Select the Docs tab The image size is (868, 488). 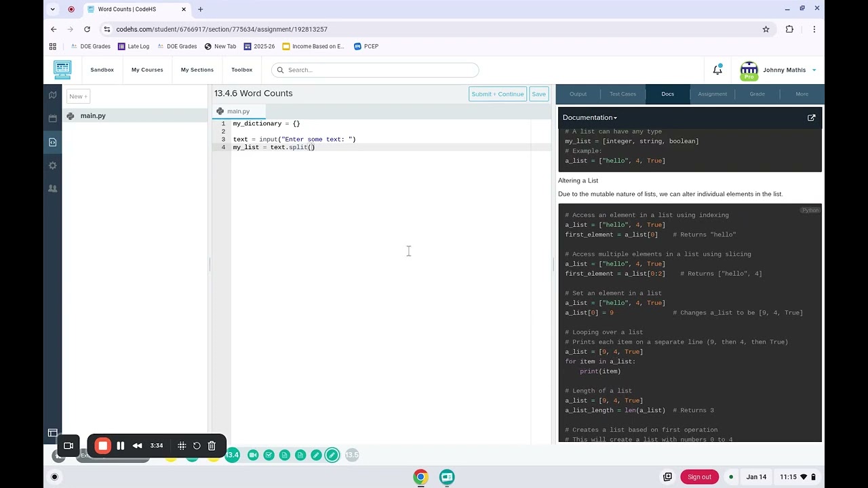pyautogui.click(x=667, y=94)
